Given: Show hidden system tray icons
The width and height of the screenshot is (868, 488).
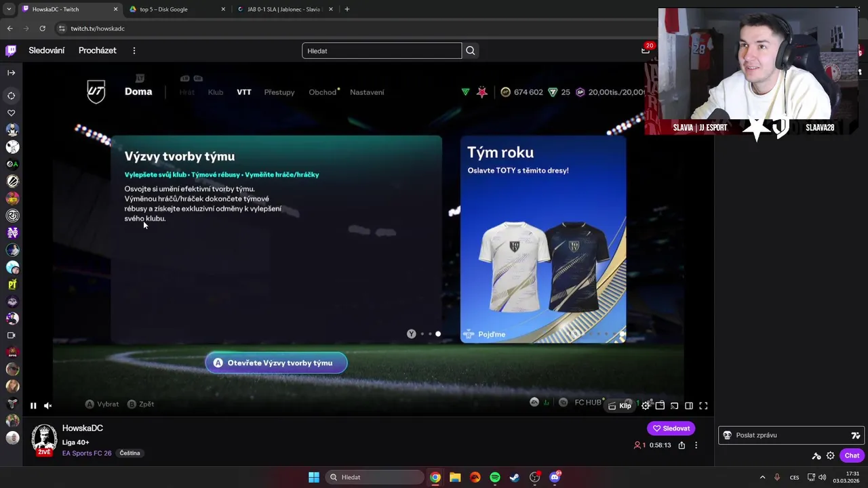Looking at the screenshot, I should [762, 477].
